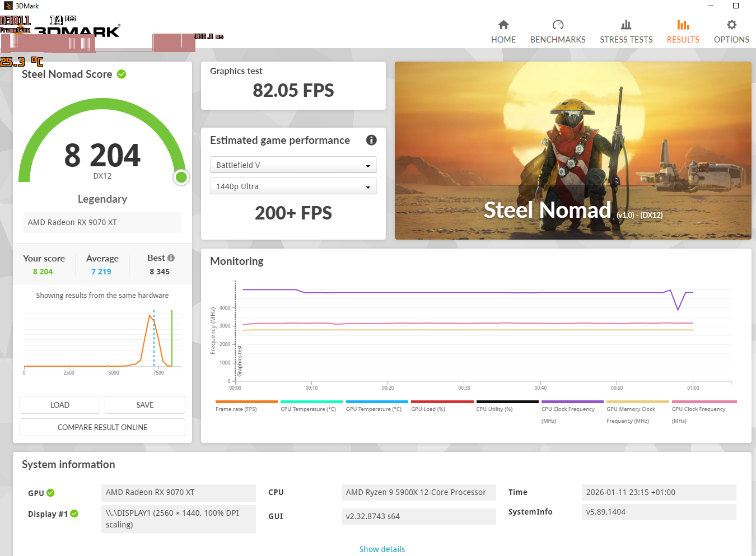Image resolution: width=756 pixels, height=556 pixels.
Task: Open the 1440p Ultra resolution dropdown
Action: point(293,186)
